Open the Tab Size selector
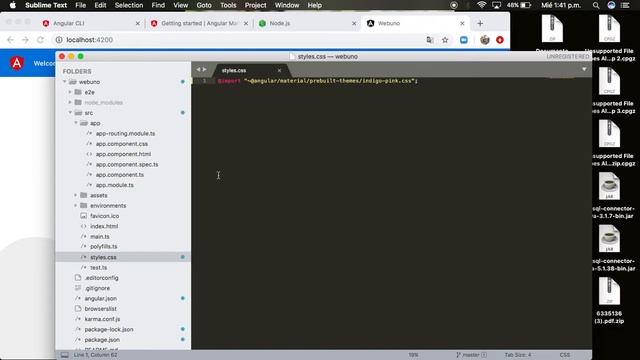 518,355
